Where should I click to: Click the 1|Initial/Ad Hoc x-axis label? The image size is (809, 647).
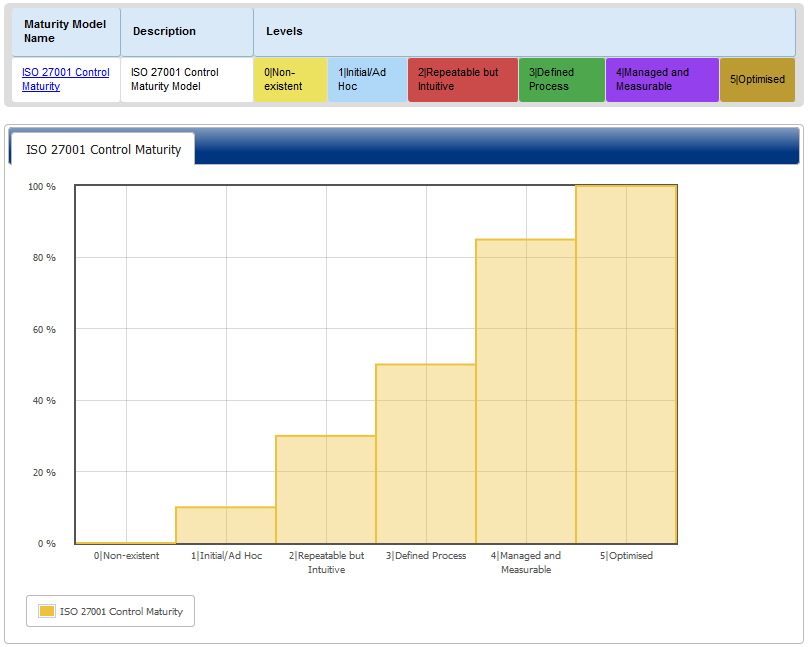point(226,556)
